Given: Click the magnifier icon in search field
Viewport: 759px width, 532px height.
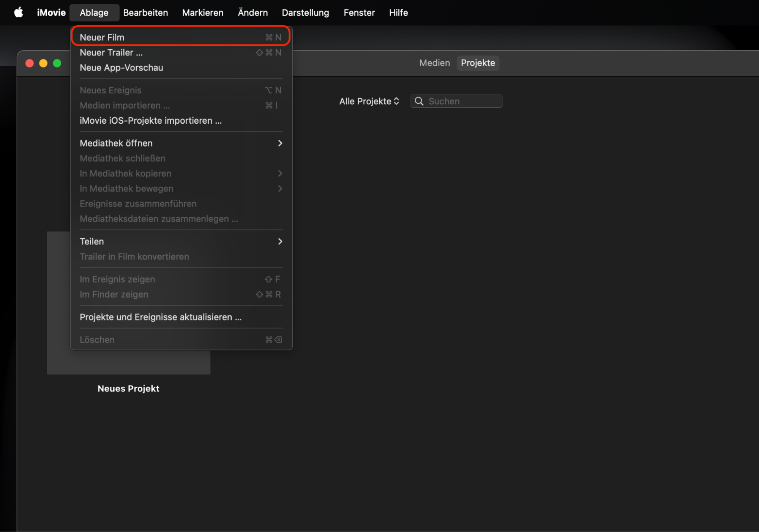Looking at the screenshot, I should (x=419, y=101).
